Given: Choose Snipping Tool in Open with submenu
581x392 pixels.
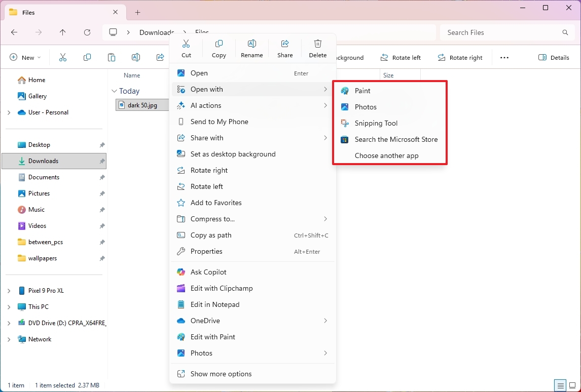Looking at the screenshot, I should (x=376, y=123).
